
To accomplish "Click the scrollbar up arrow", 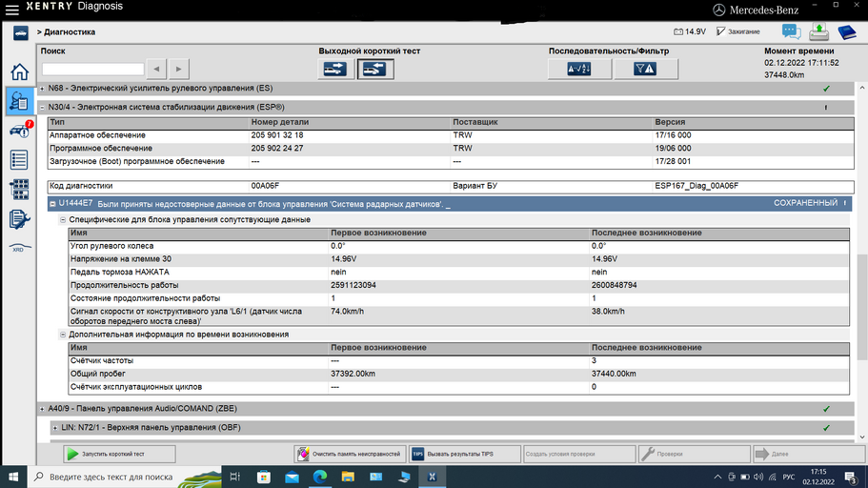I will click(862, 88).
